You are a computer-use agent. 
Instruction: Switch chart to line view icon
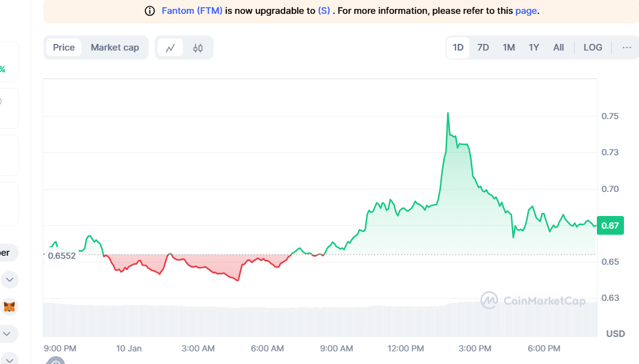tap(170, 48)
